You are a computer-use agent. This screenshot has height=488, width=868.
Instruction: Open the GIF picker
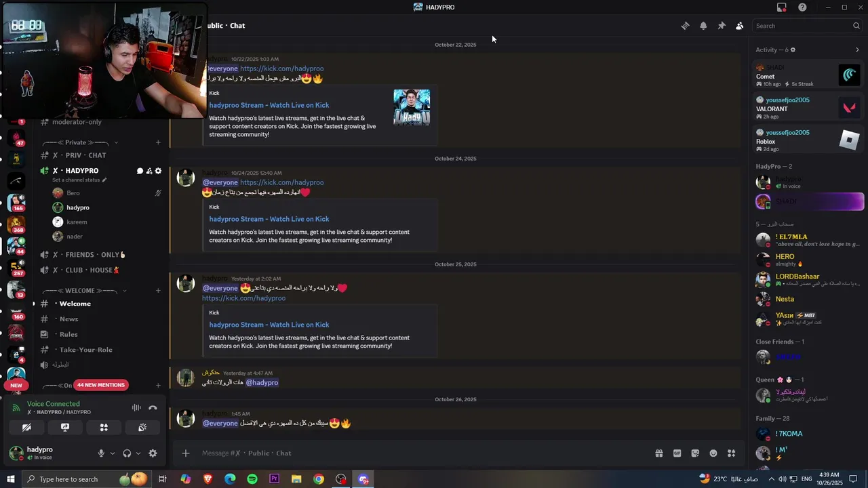point(677,453)
